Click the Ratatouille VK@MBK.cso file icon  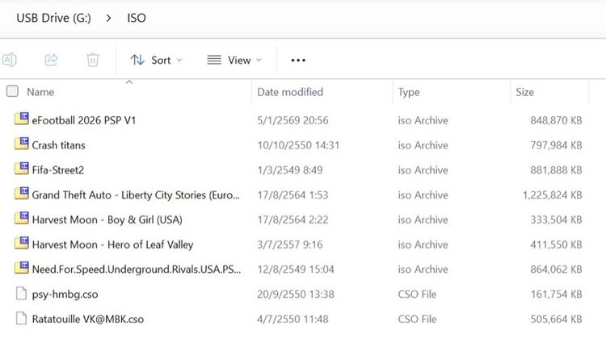pos(22,320)
